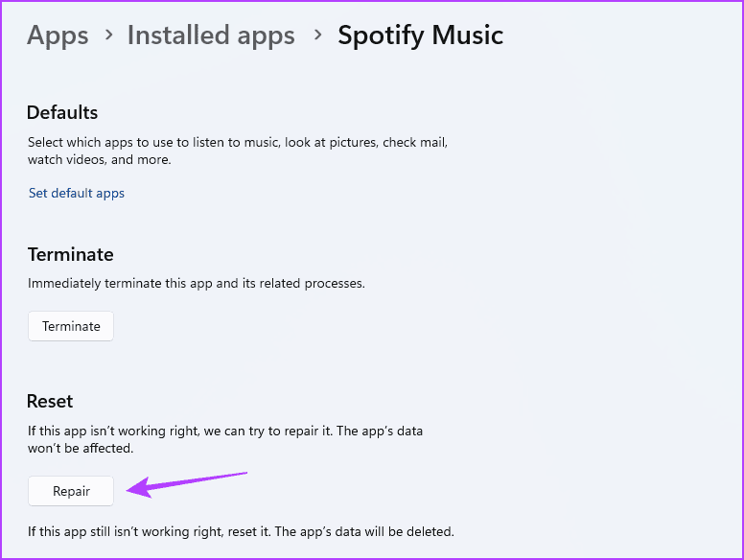
Task: Click the Defaults section heading
Action: coord(62,113)
